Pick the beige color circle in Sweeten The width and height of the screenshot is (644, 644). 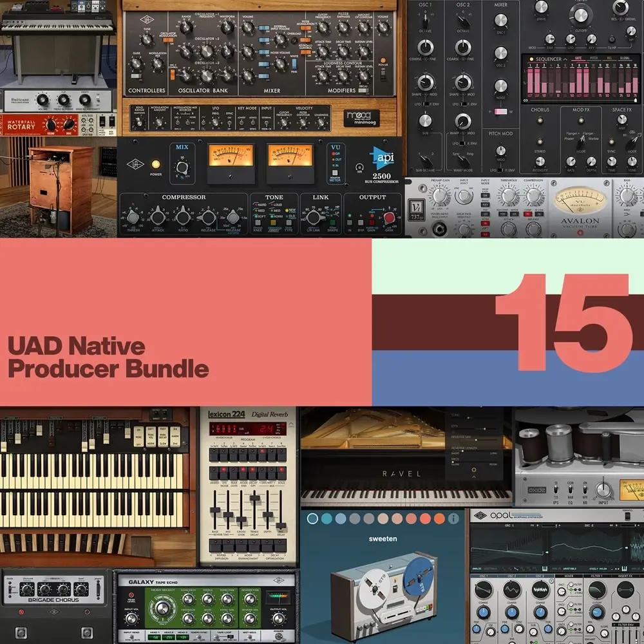pyautogui.click(x=383, y=518)
